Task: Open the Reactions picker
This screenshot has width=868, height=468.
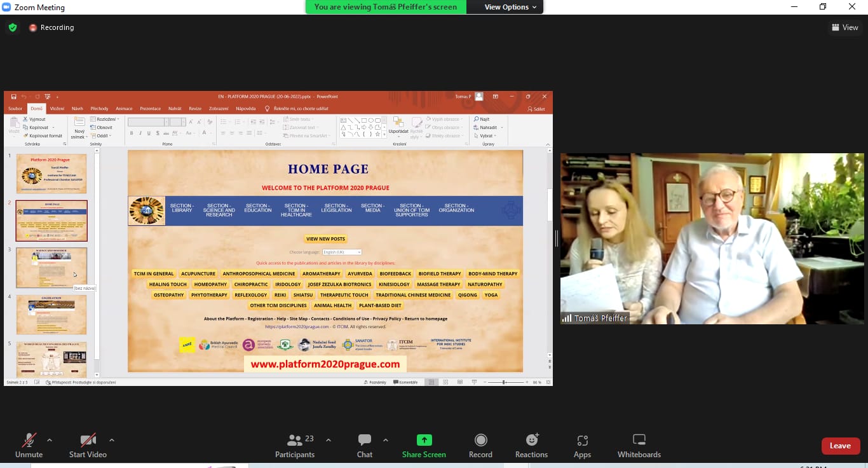Action: point(531,440)
